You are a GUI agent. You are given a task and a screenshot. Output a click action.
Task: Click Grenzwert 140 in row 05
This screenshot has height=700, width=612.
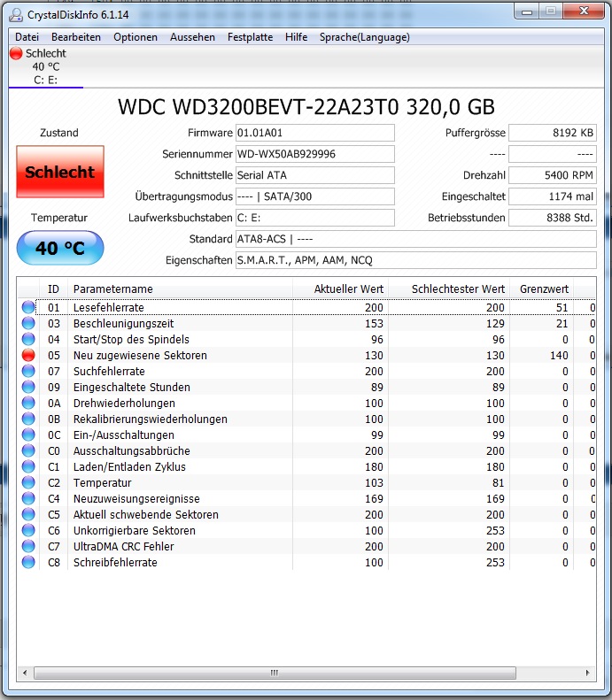tap(559, 356)
